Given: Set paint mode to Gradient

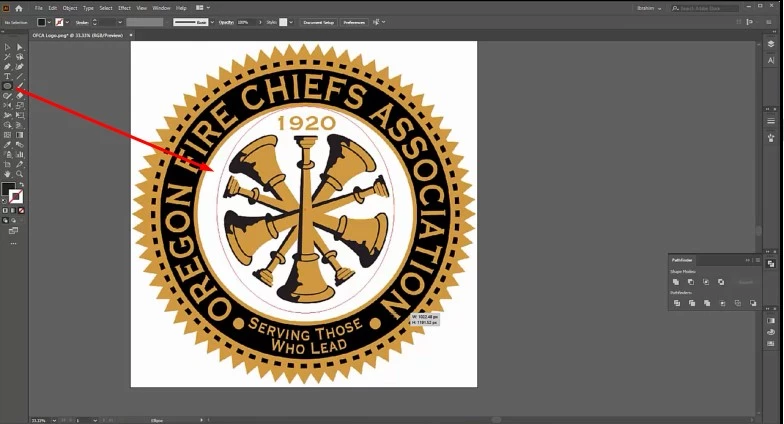Looking at the screenshot, I should [13, 210].
